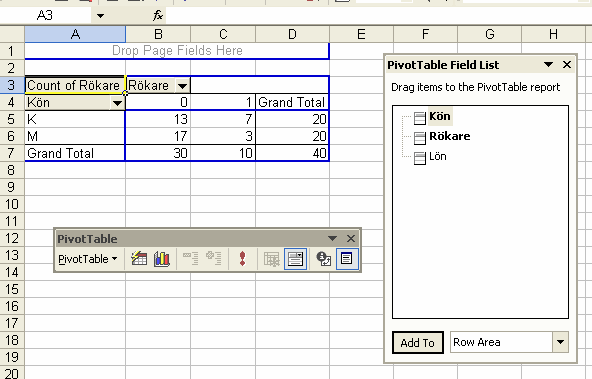This screenshot has width=592, height=379.
Task: Select cell with M row label
Action: 75,136
